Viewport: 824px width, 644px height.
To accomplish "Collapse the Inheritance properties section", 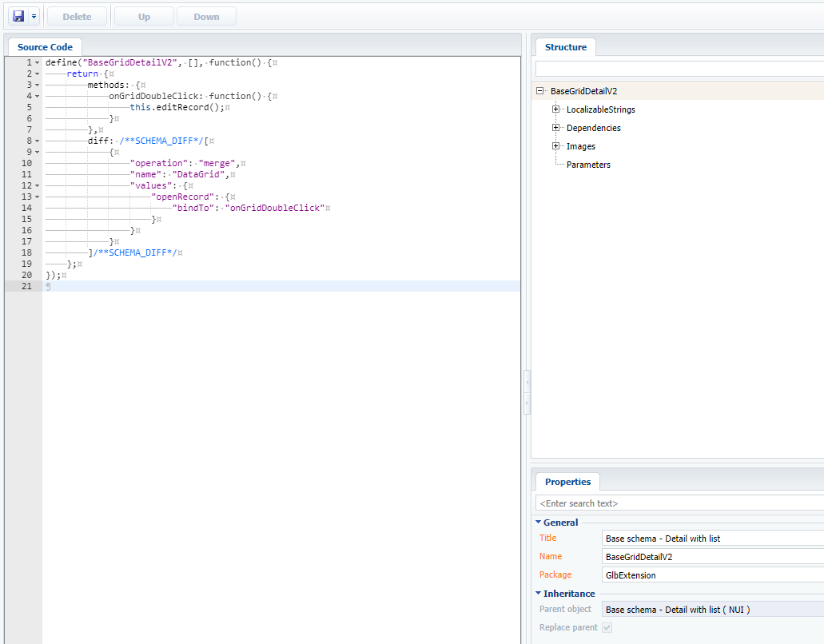I will [539, 594].
